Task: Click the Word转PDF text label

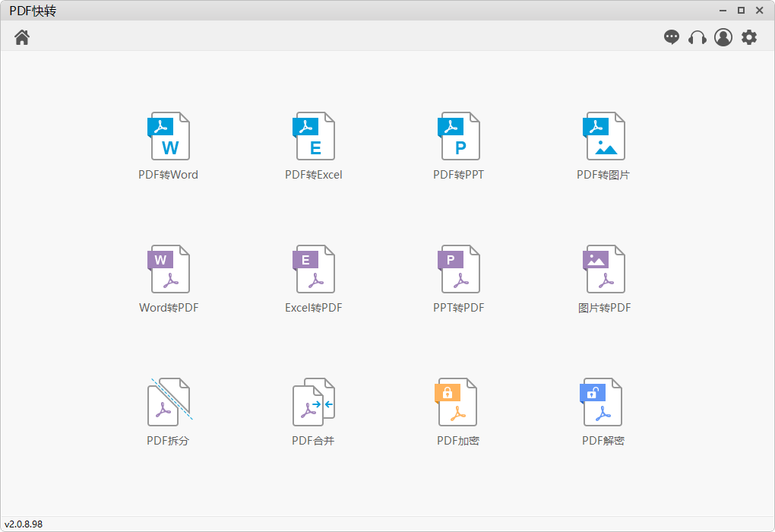Action: click(x=169, y=308)
